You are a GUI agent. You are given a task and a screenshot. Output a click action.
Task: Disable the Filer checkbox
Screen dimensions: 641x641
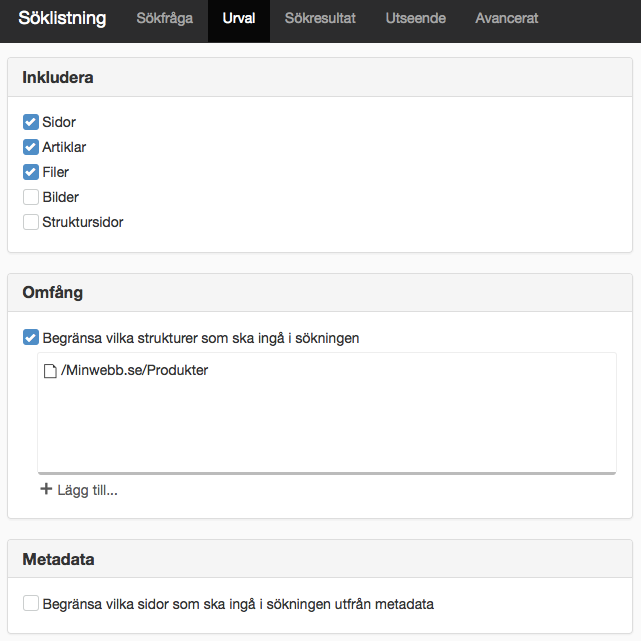(x=31, y=172)
